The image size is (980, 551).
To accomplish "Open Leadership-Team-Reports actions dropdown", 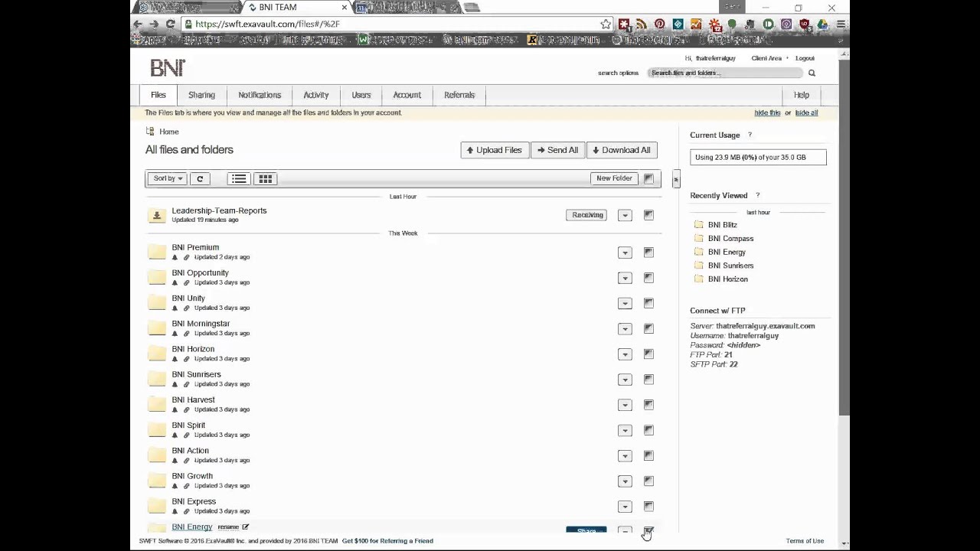I will (625, 216).
